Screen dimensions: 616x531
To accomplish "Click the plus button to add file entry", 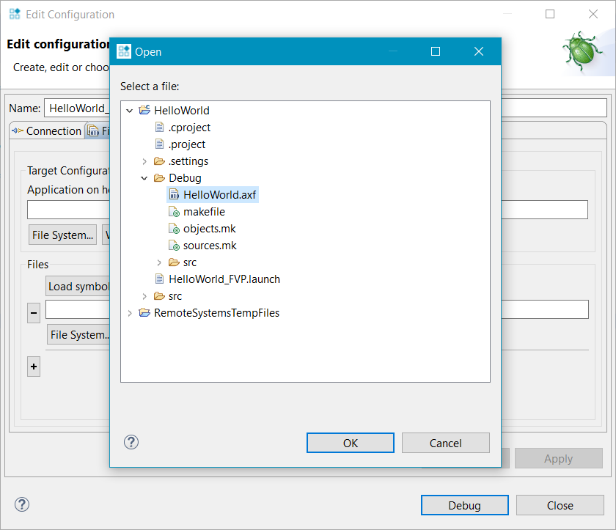I will (x=34, y=367).
